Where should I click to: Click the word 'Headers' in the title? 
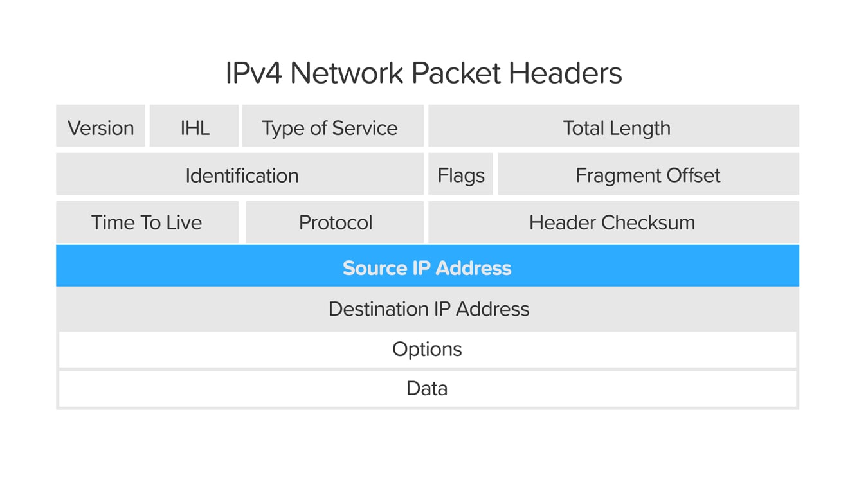coord(565,73)
